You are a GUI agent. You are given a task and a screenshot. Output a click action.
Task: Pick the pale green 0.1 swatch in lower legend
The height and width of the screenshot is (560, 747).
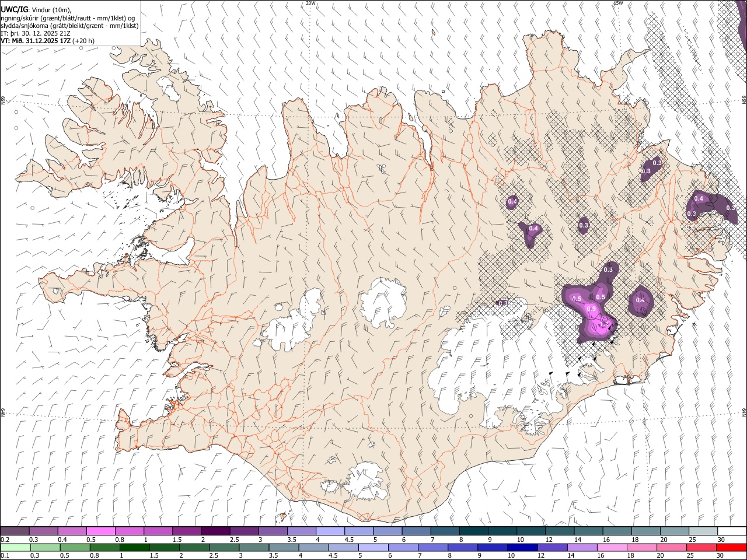click(x=15, y=547)
